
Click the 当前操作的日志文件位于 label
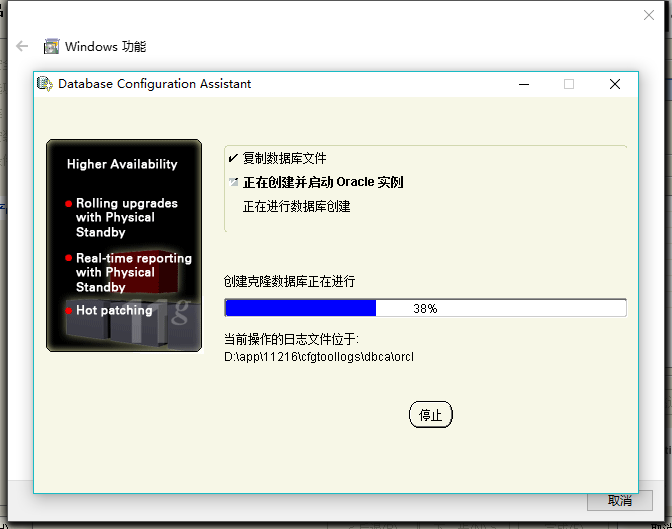pyautogui.click(x=291, y=340)
